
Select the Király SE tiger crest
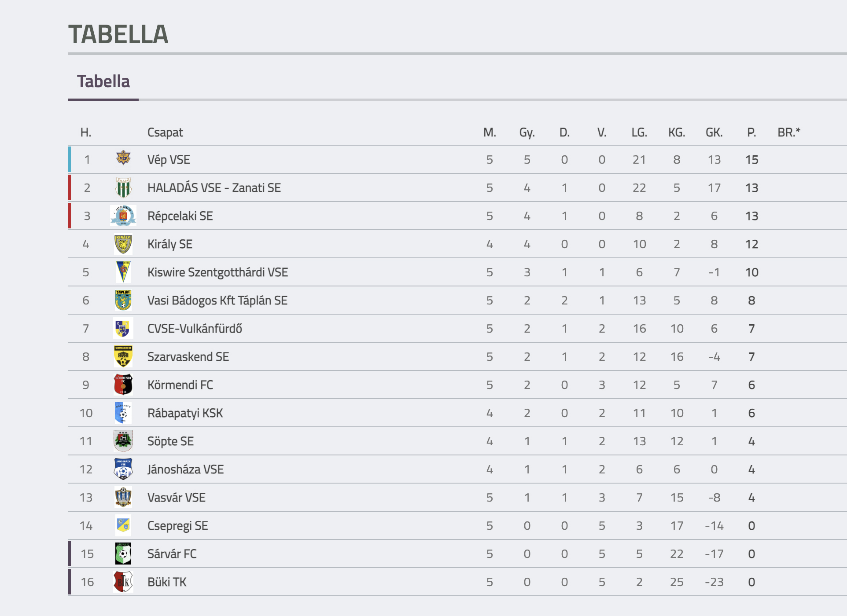coord(123,244)
